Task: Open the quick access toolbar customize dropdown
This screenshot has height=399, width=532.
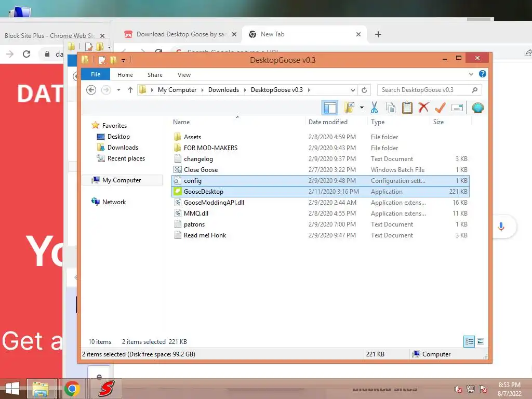Action: [x=124, y=60]
